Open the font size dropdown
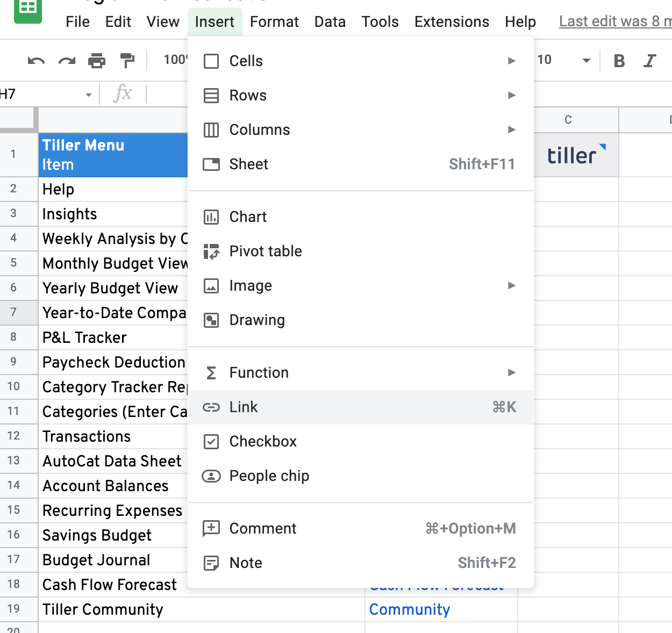Viewport: 672px width, 633px height. 586,61
